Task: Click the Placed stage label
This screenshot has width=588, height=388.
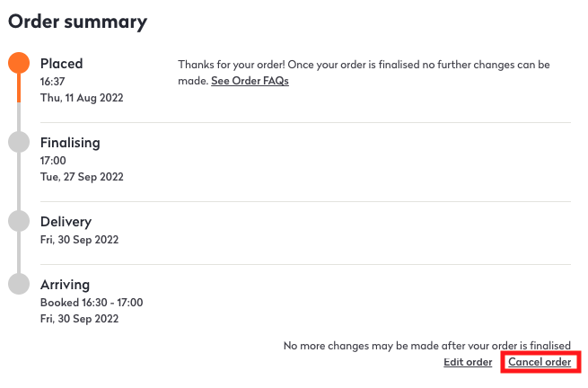Action: 61,64
